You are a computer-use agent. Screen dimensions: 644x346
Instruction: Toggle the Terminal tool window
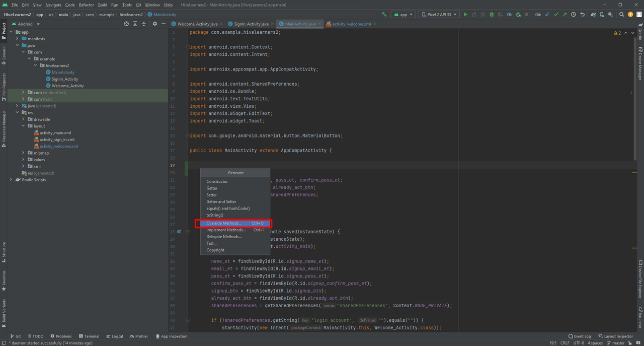(x=88, y=336)
